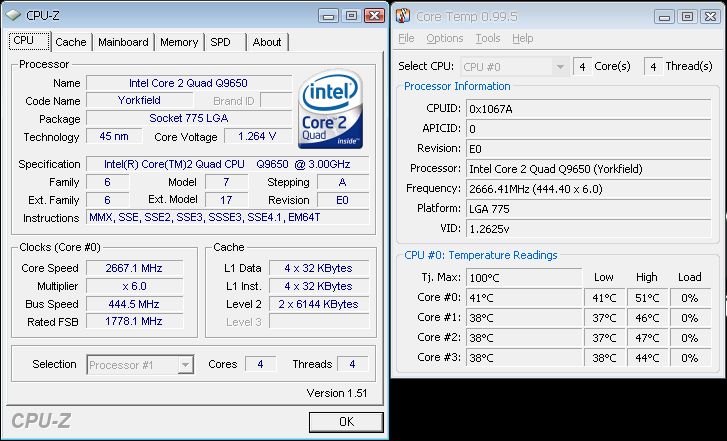Click the Core Temp Revision field 'E0'
Image resolution: width=727 pixels, height=441 pixels.
click(588, 149)
